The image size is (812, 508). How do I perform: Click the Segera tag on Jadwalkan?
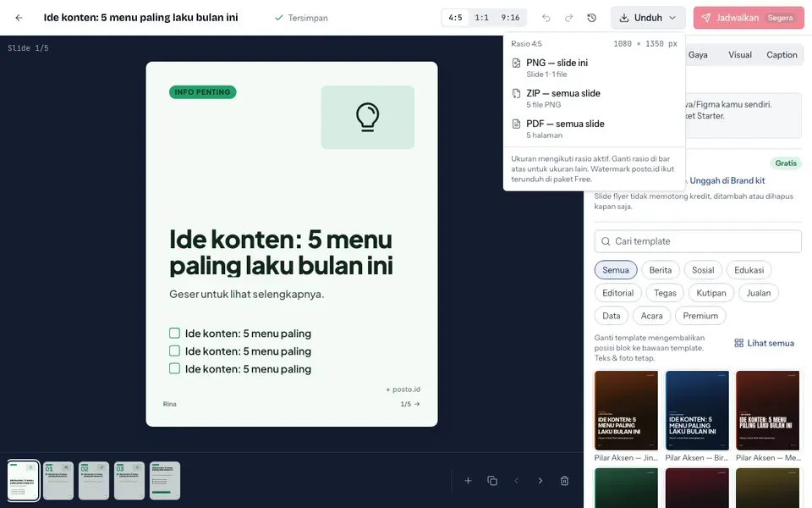780,18
